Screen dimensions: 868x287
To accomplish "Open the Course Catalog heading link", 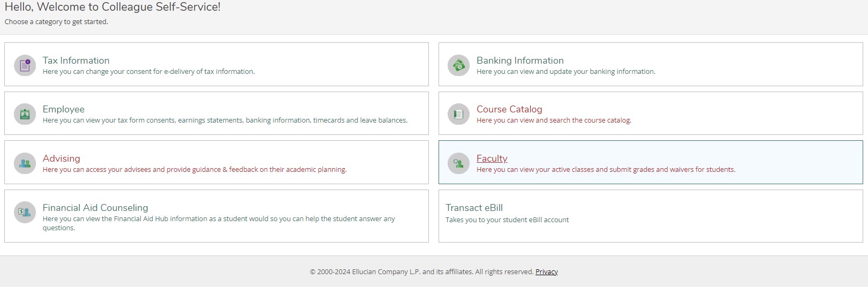I will [x=509, y=109].
